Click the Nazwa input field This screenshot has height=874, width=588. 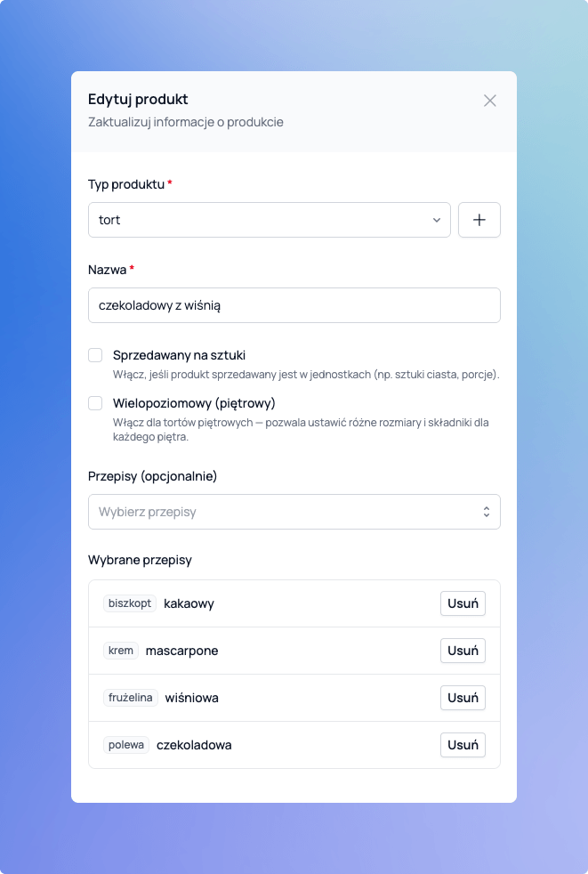click(x=294, y=304)
